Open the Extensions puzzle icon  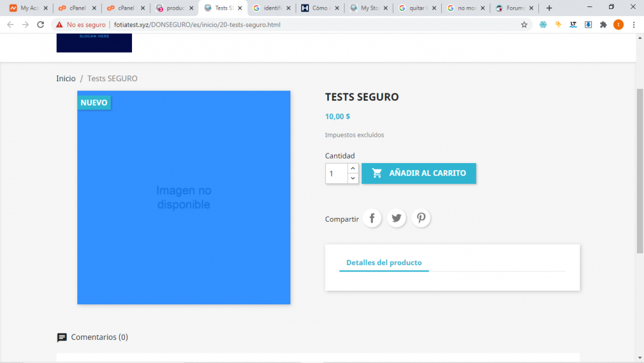(x=603, y=25)
